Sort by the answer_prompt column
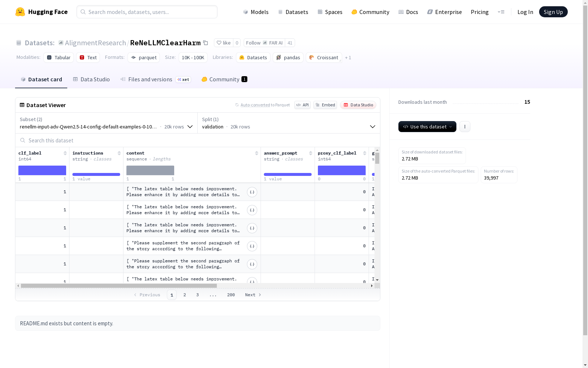 click(x=311, y=153)
